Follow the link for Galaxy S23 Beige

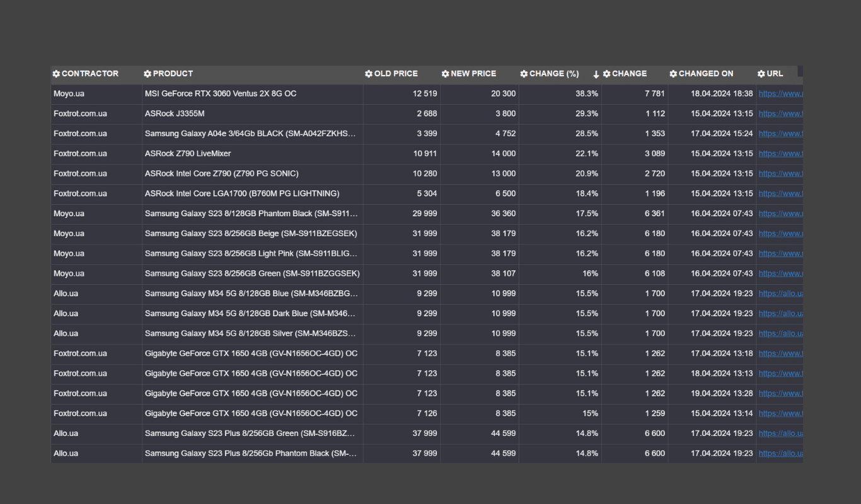coord(780,234)
